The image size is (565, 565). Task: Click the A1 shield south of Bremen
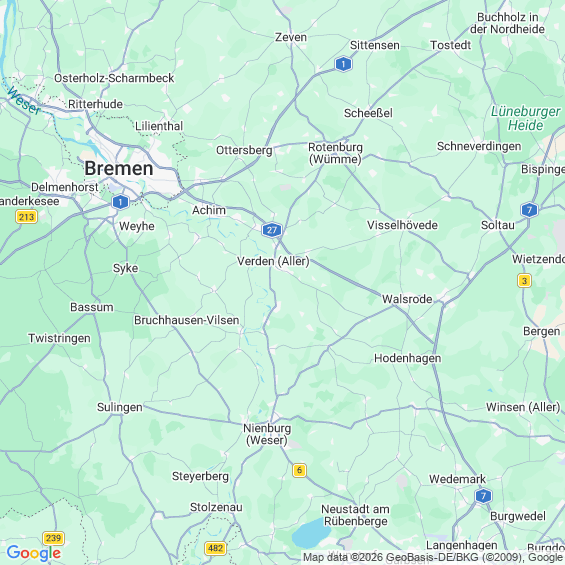[121, 202]
